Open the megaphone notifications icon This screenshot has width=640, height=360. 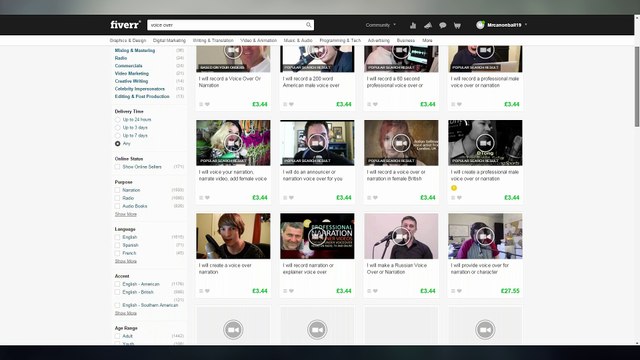click(x=428, y=25)
